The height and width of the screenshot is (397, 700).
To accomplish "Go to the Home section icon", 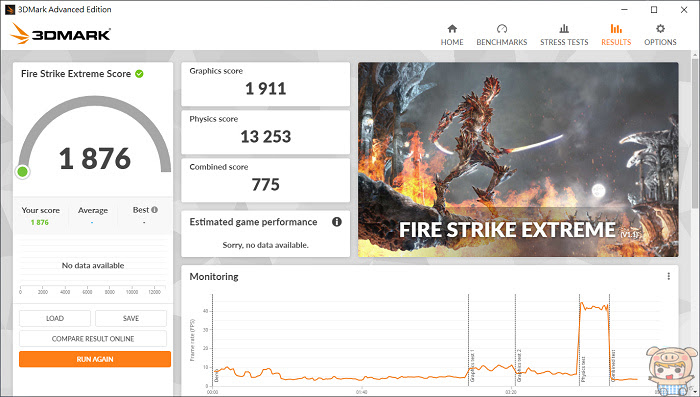I will coord(452,29).
